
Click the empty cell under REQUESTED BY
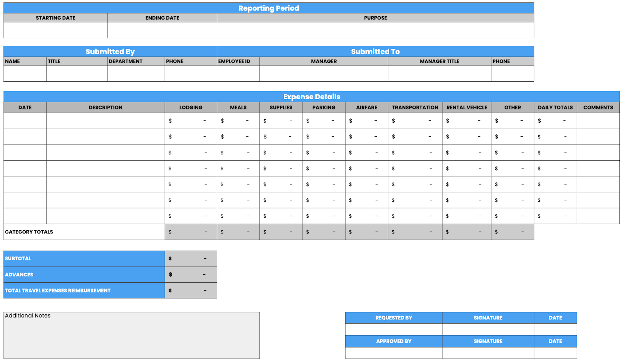coord(394,330)
